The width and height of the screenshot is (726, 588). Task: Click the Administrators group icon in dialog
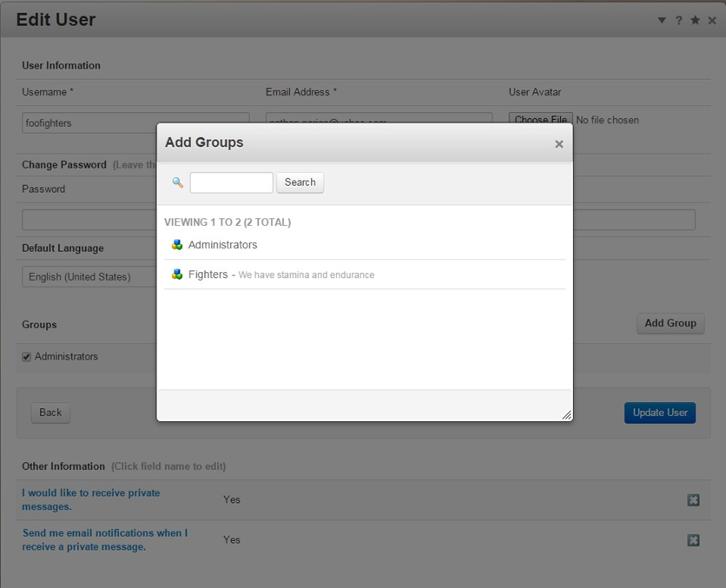click(x=177, y=245)
